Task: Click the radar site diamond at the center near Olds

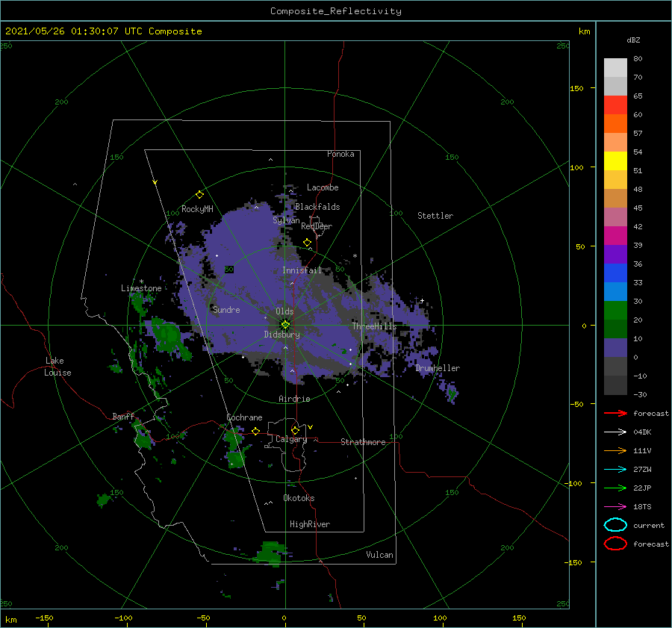Action: click(285, 325)
